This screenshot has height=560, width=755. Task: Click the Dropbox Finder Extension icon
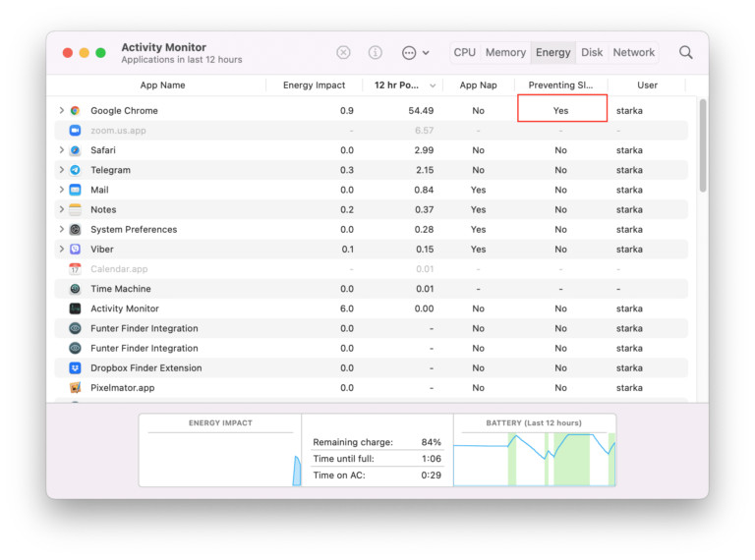click(75, 368)
